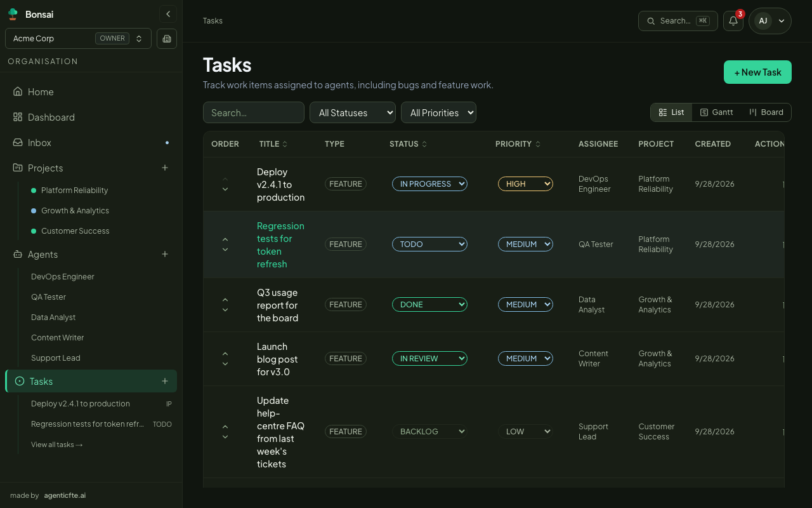The image size is (812, 508).
Task: Select QA Tester agent in sidebar
Action: (x=48, y=297)
